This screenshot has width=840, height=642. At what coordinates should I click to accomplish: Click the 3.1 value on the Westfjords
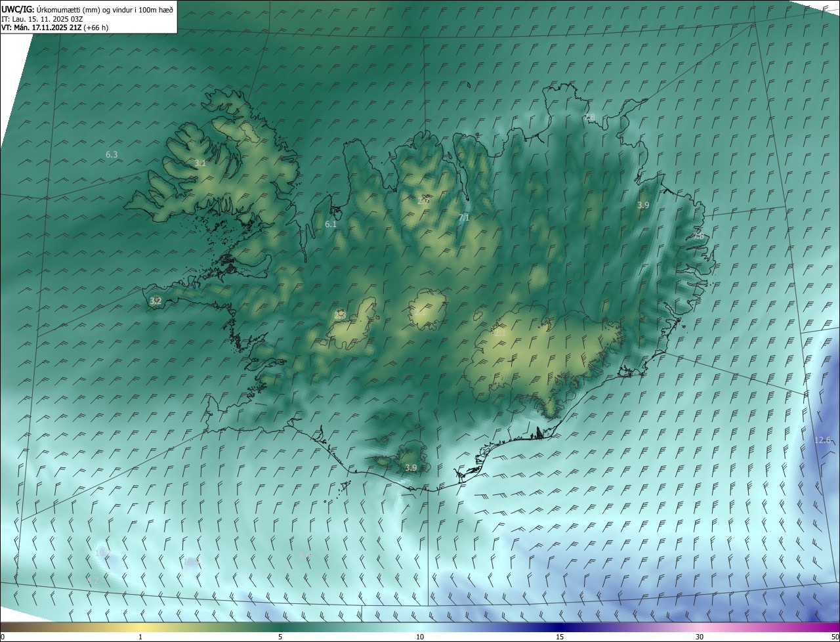coord(200,163)
